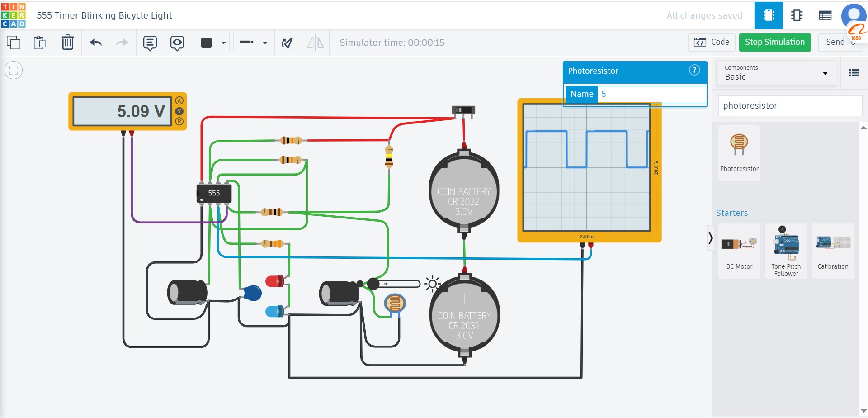Click the Paste clipboard icon
Image resolution: width=868 pixels, height=418 pixels.
tap(40, 43)
